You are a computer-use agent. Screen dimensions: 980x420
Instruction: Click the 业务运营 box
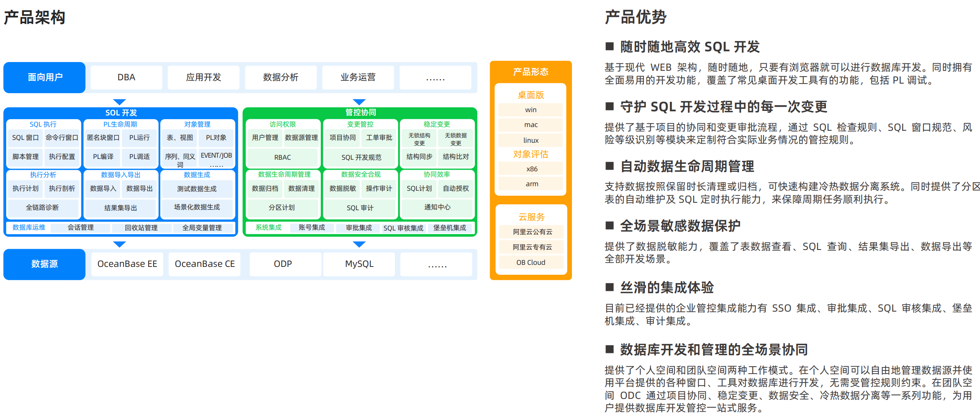pos(358,77)
